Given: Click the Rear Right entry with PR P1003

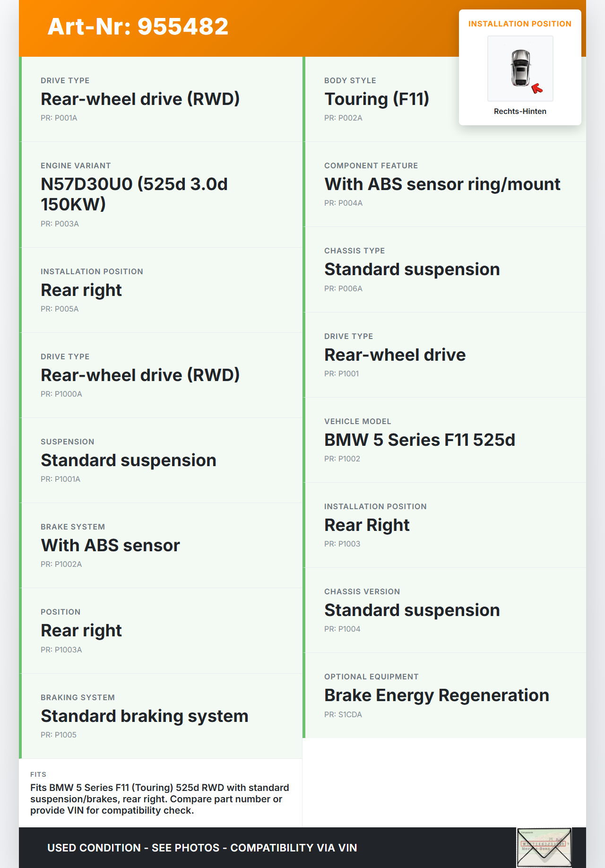Looking at the screenshot, I should point(367,525).
